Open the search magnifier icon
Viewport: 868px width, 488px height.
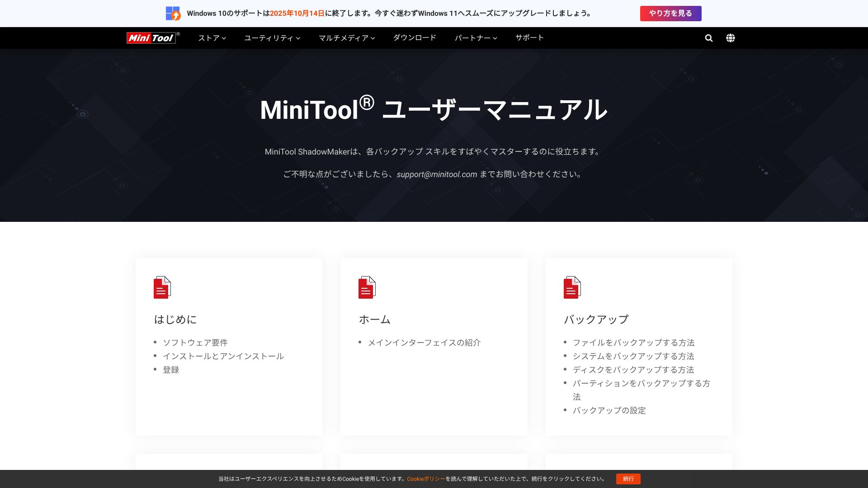tap(709, 38)
